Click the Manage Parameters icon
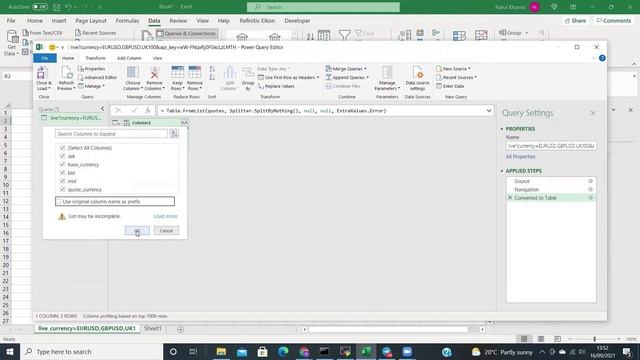This screenshot has height=360, width=640. click(387, 73)
